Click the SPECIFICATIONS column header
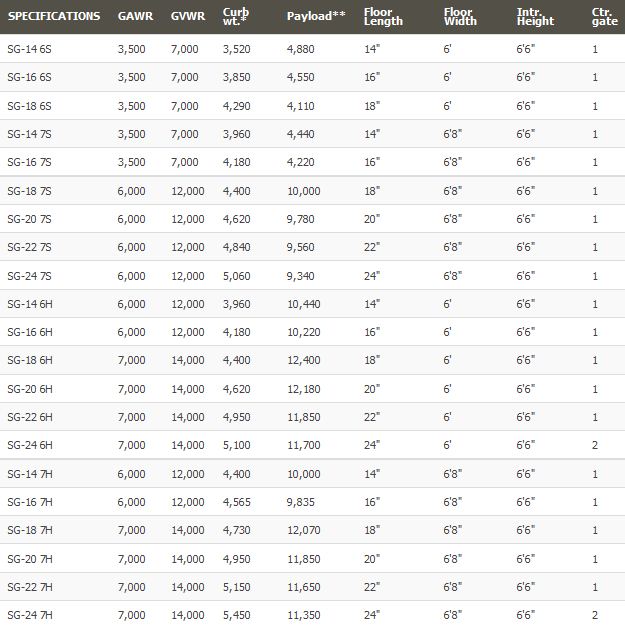 (x=54, y=17)
